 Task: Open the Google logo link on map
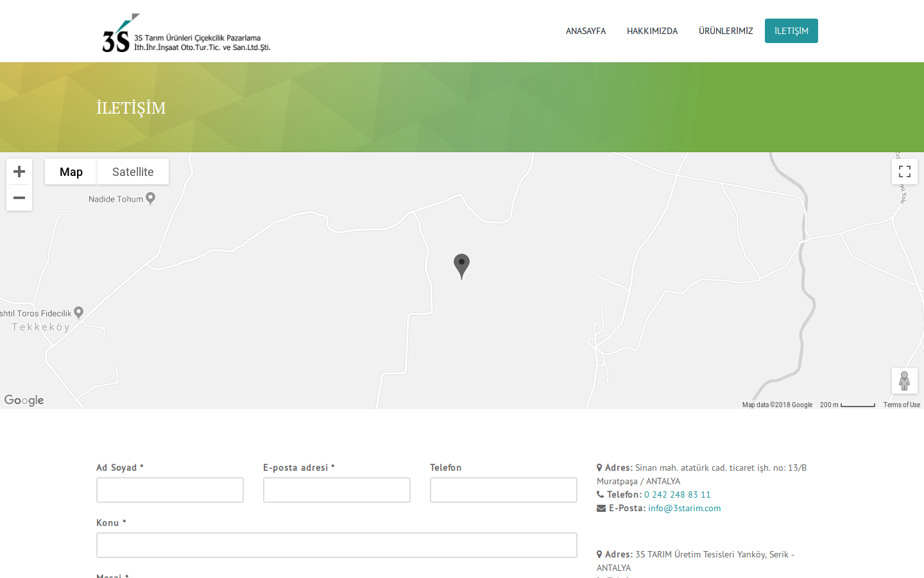[24, 400]
